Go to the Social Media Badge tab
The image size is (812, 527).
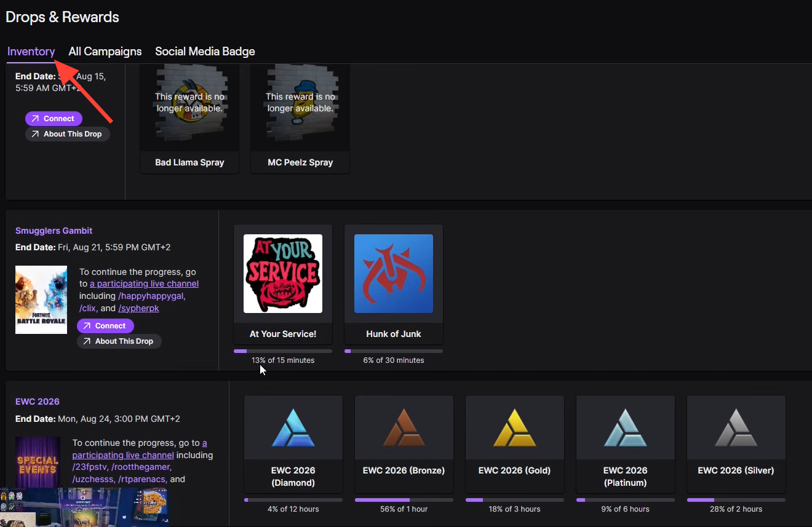coord(205,52)
